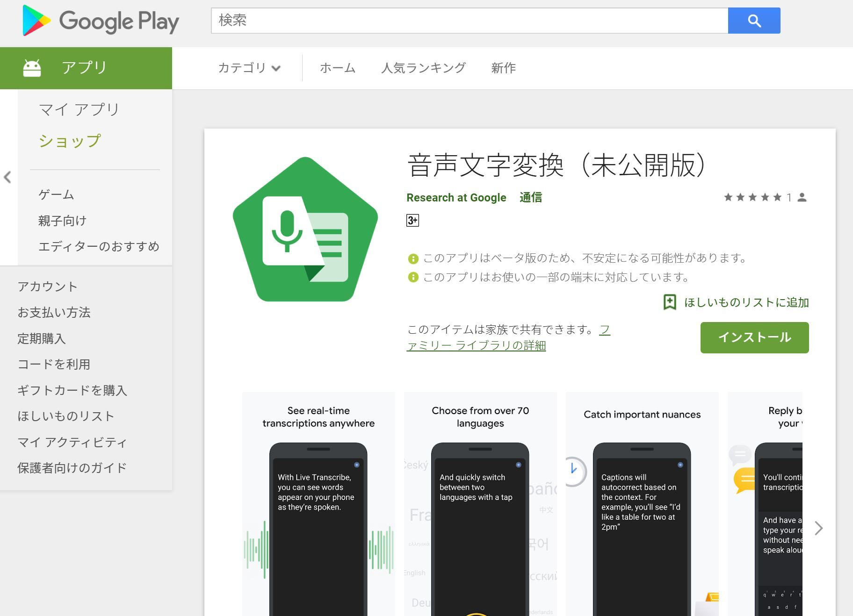Open 'See real-time transcriptions' screenshot
853x616 pixels.
click(x=318, y=504)
